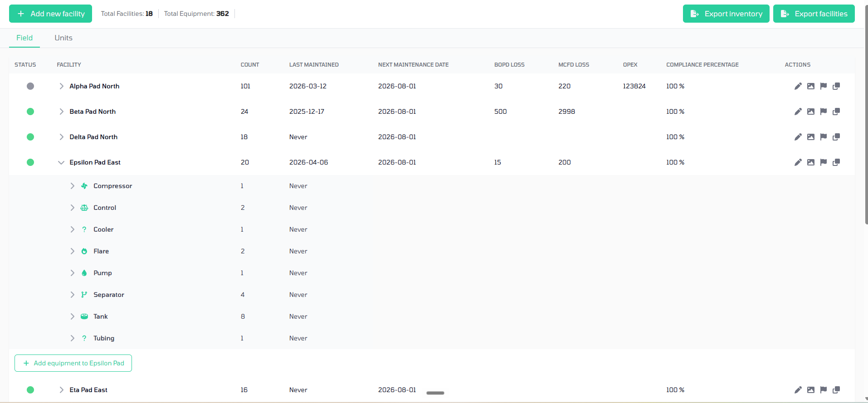Duplicate Eta Pad East facility

836,390
